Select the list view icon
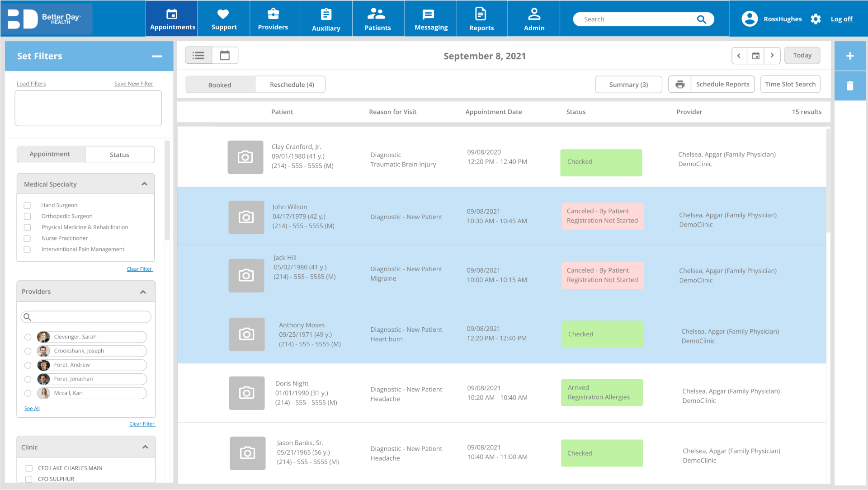 pos(198,56)
